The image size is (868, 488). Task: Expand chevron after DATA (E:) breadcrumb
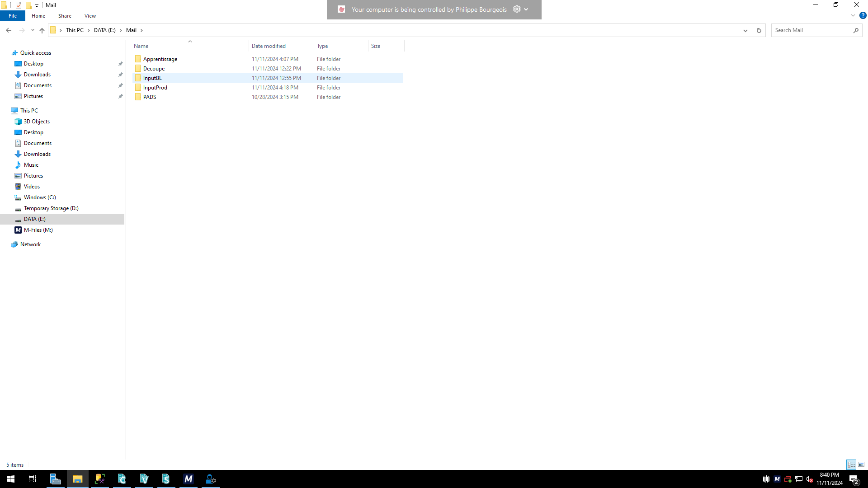(x=121, y=30)
